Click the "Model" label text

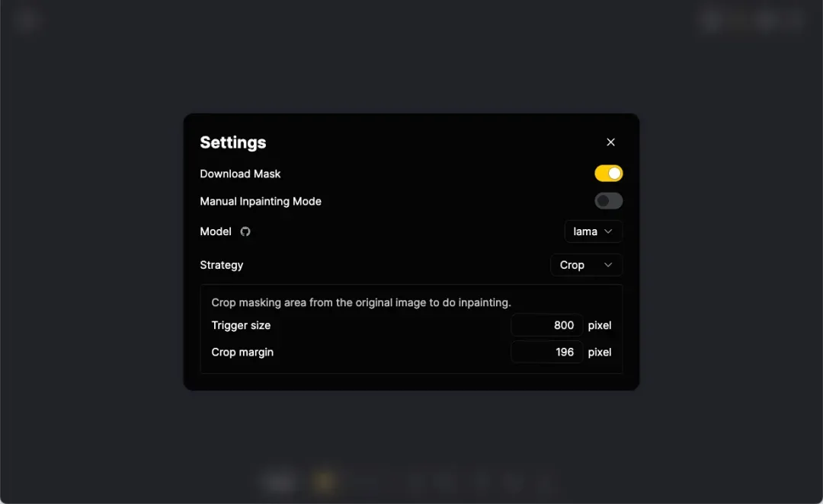pos(216,231)
